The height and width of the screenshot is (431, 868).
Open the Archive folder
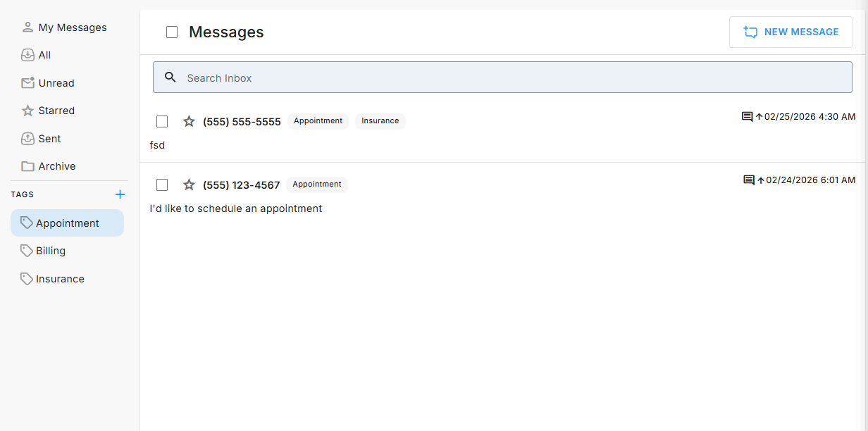(x=56, y=166)
